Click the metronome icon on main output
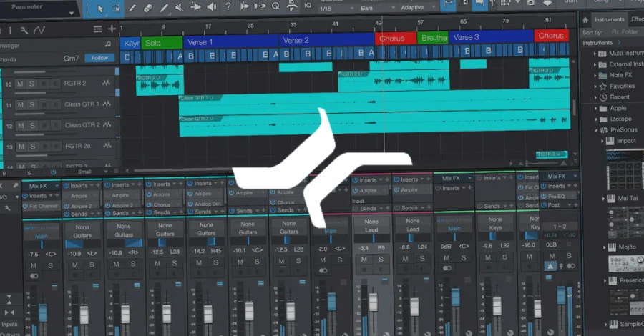The width and height of the screenshot is (644, 336). pos(550,266)
